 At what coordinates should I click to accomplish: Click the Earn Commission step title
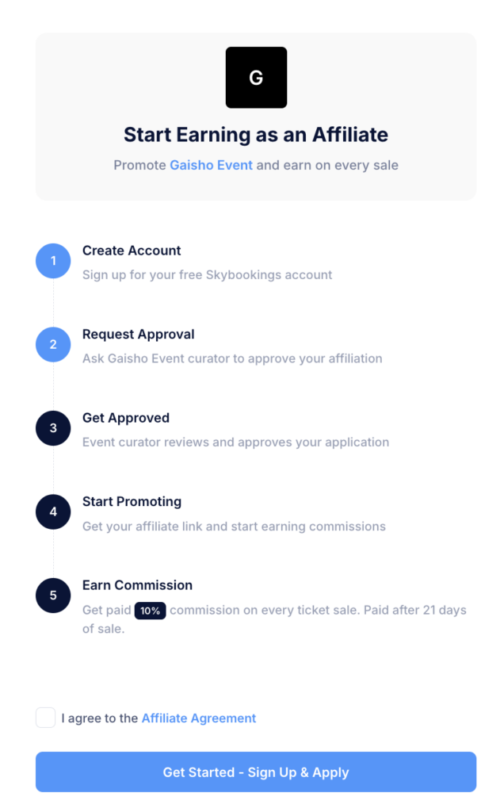pyautogui.click(x=137, y=585)
